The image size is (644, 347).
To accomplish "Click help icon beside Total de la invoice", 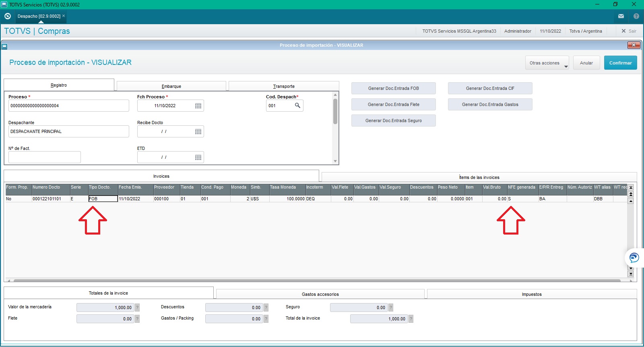I will (411, 319).
